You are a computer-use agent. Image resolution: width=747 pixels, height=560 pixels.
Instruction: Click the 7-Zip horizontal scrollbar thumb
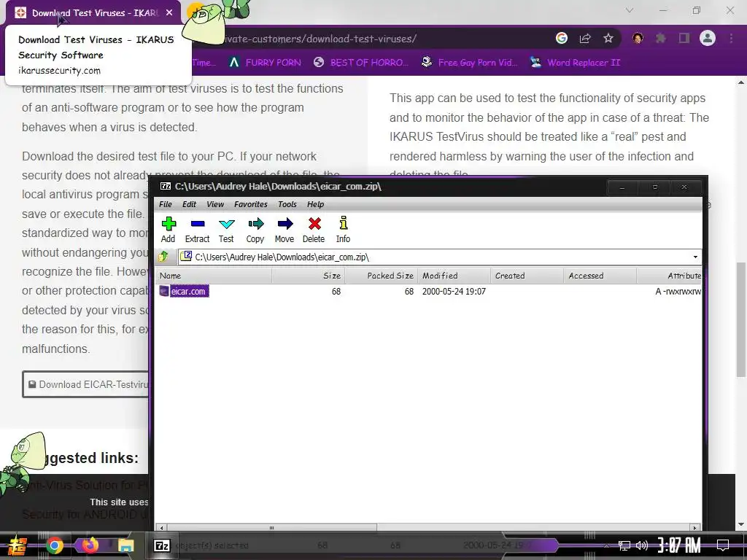[271, 527]
